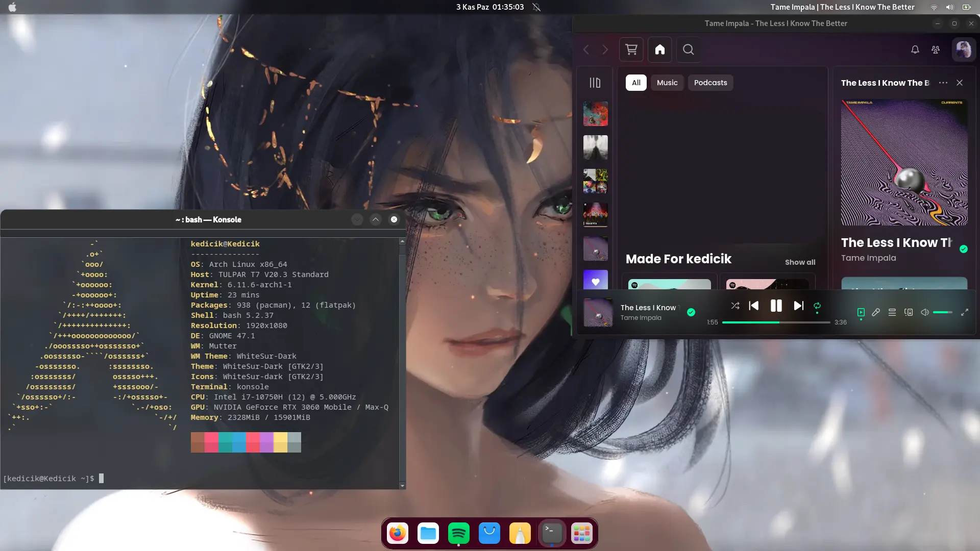Open the Konsole title bar dropdown arrow

[x=357, y=219]
